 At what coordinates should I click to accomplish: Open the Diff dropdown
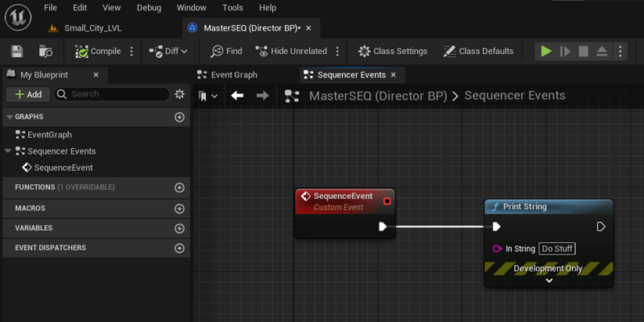tap(168, 52)
